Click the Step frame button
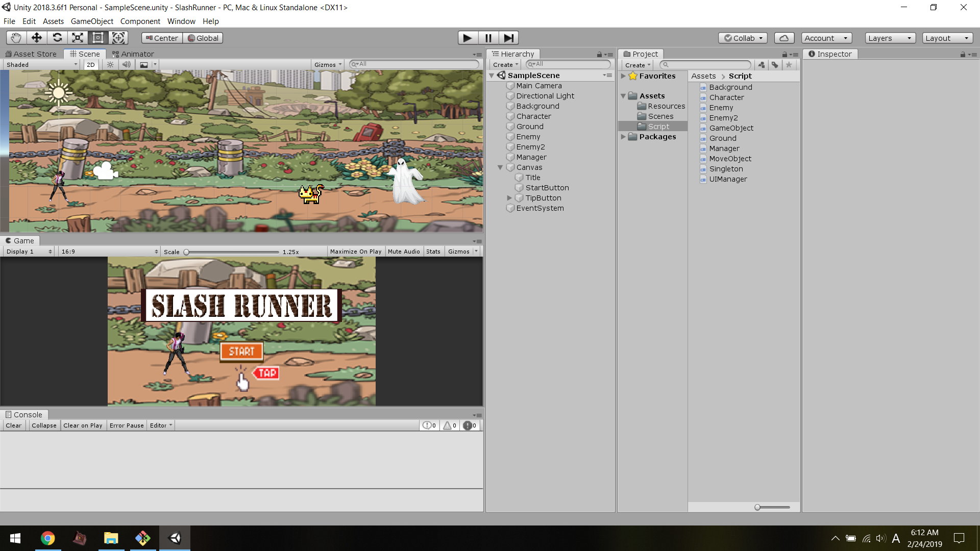 pyautogui.click(x=508, y=38)
